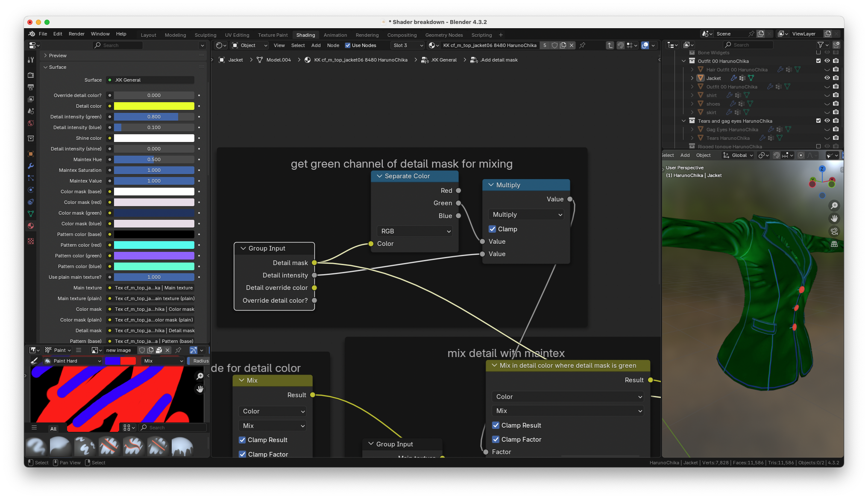Click .KK General in the breadcrumb path
Image resolution: width=868 pixels, height=499 pixels.
click(443, 60)
